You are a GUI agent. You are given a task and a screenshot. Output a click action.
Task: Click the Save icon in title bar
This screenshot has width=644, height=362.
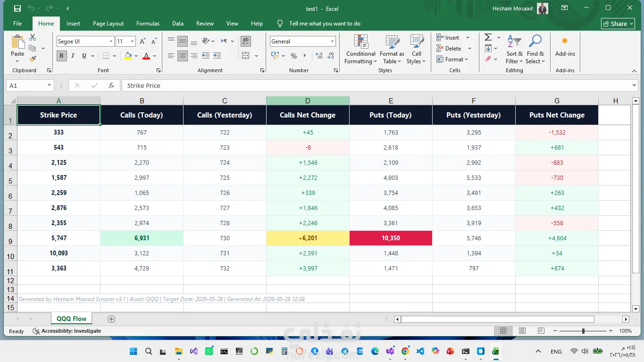(x=17, y=8)
